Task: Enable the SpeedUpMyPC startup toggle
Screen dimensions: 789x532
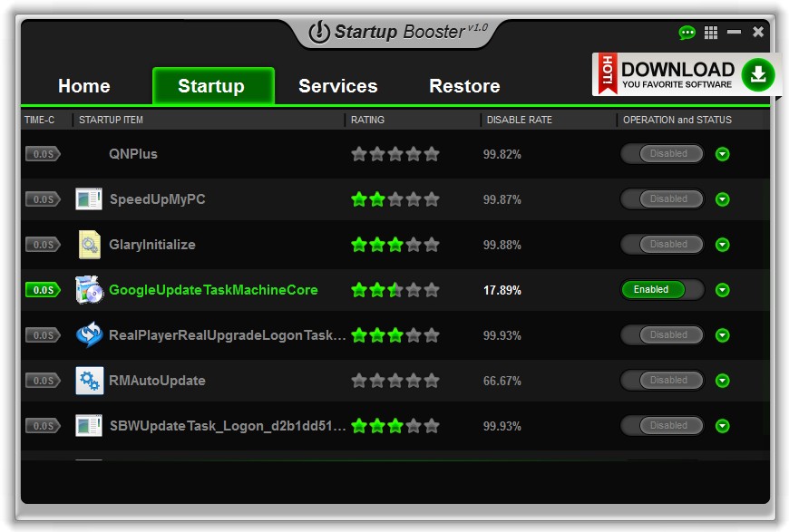Action: (662, 199)
